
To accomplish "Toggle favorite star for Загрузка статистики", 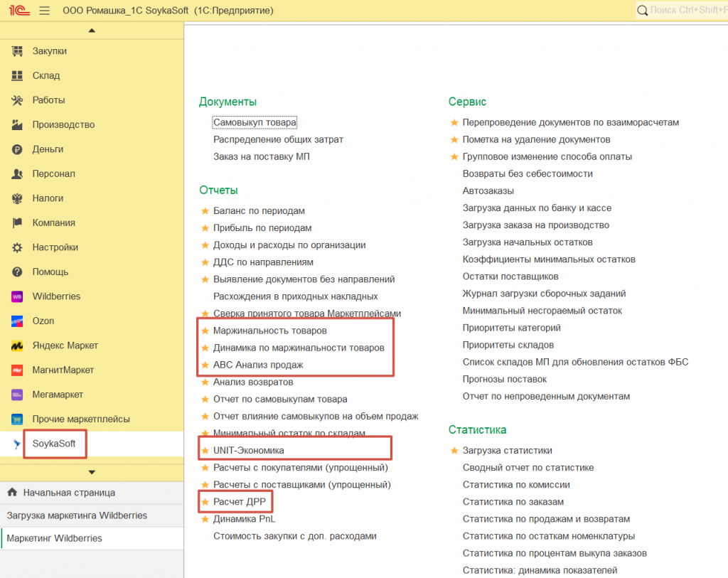I will coord(454,451).
